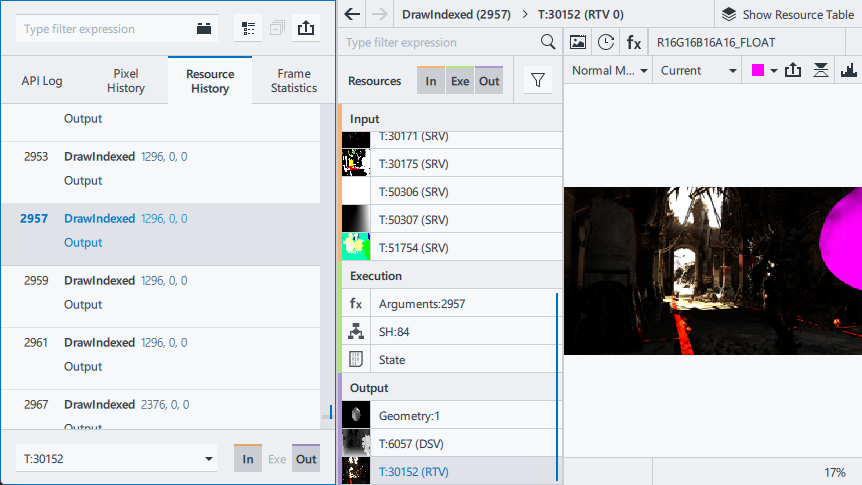
Task: Click the funnel filter icon in Resources
Action: tap(538, 81)
